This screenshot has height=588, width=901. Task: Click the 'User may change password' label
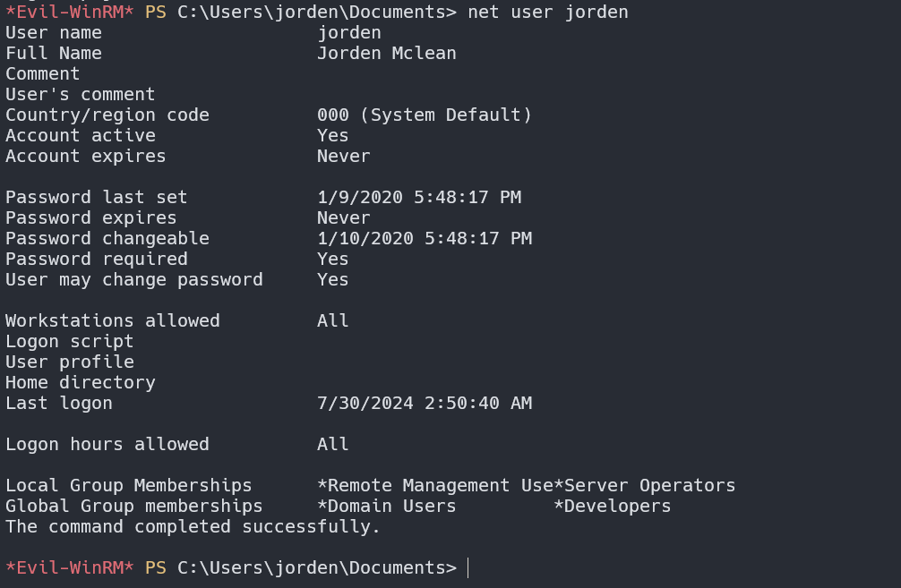click(x=134, y=279)
